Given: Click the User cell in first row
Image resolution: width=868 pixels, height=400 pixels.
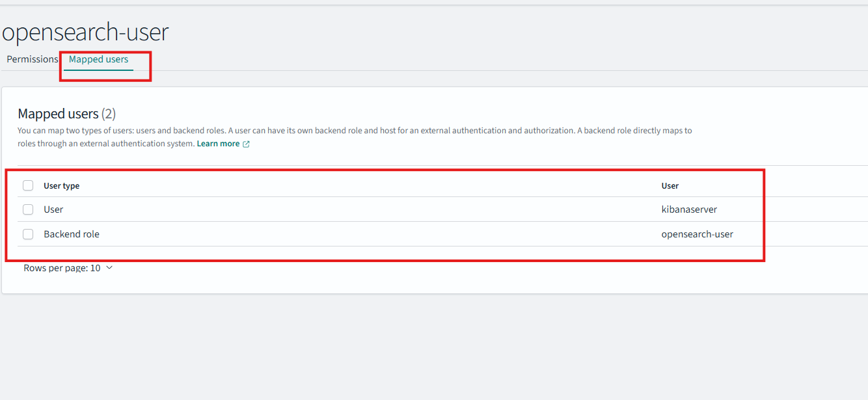Looking at the screenshot, I should pyautogui.click(x=53, y=209).
